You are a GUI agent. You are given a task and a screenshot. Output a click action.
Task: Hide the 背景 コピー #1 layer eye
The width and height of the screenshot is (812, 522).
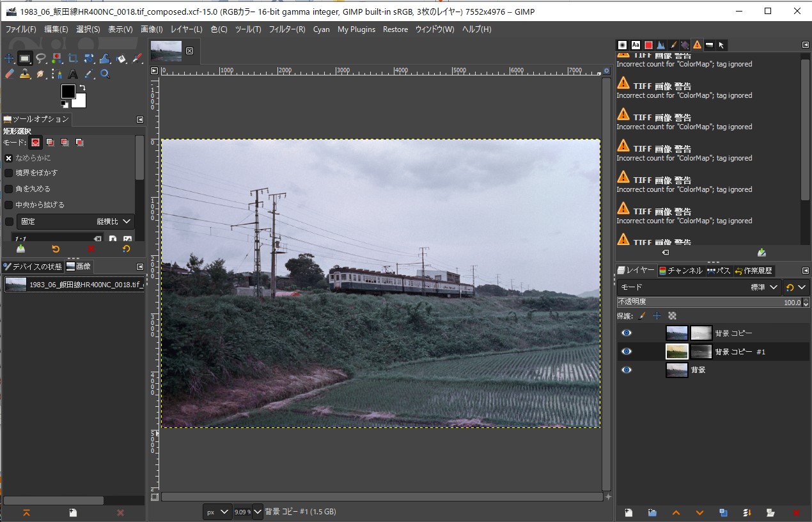click(x=627, y=351)
